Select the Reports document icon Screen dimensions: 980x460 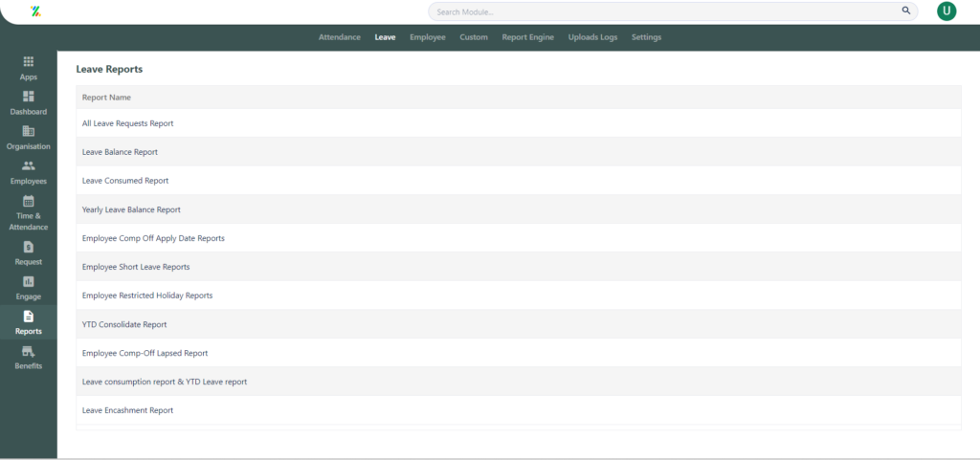point(28,316)
